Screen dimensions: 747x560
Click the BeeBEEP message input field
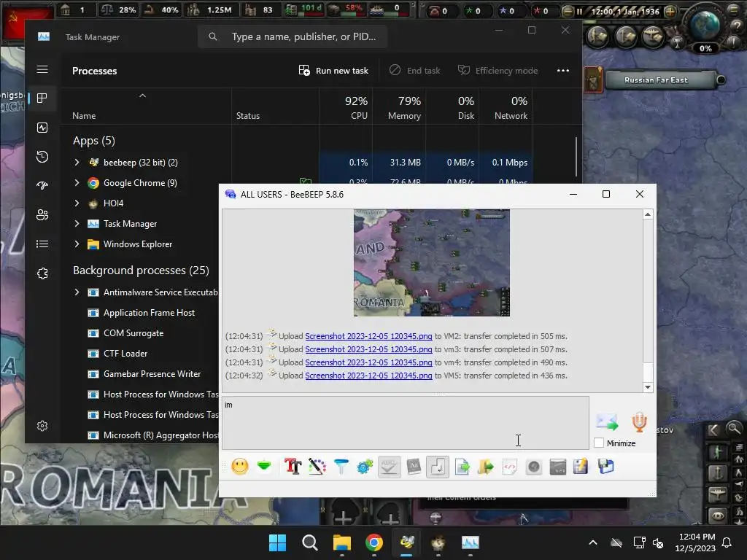(x=406, y=423)
